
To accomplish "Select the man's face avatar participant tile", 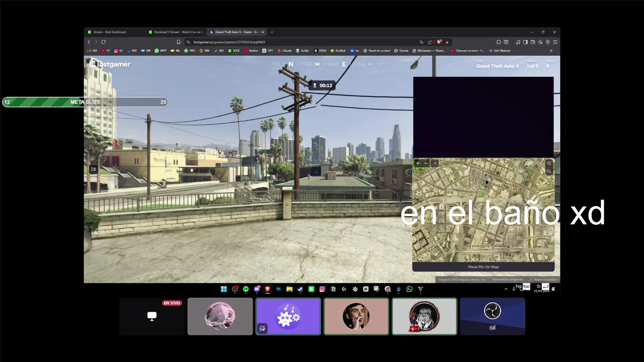I will click(356, 316).
